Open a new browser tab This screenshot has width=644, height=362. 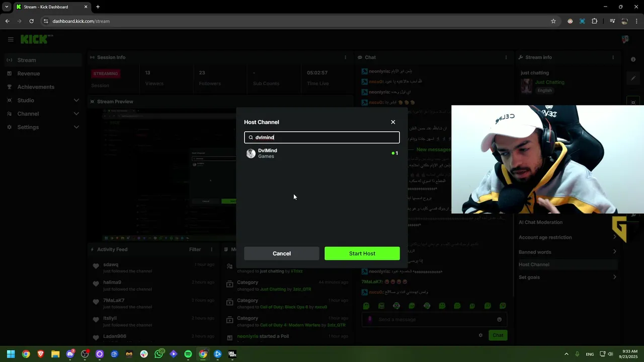(98, 7)
